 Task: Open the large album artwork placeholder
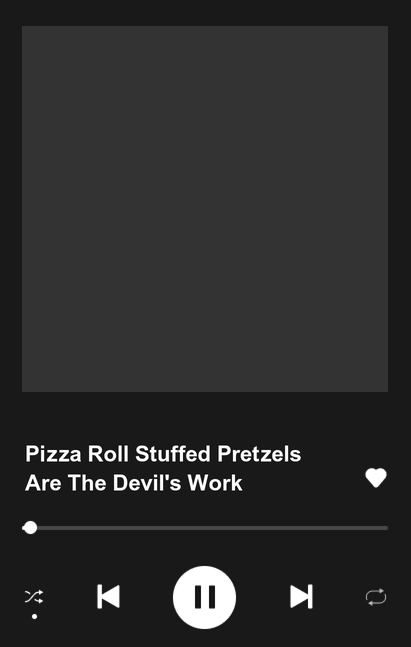pyautogui.click(x=205, y=209)
